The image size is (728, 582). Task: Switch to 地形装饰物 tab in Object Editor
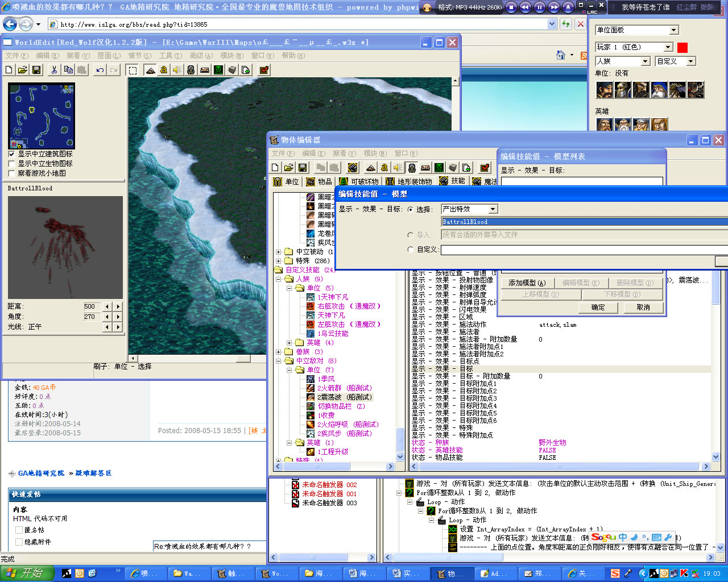point(409,181)
